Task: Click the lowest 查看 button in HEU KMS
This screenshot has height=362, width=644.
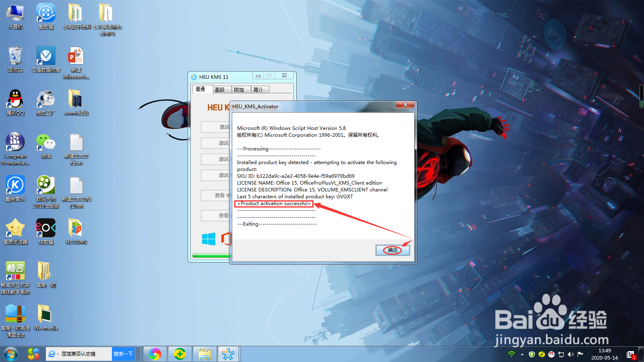Action: click(215, 216)
